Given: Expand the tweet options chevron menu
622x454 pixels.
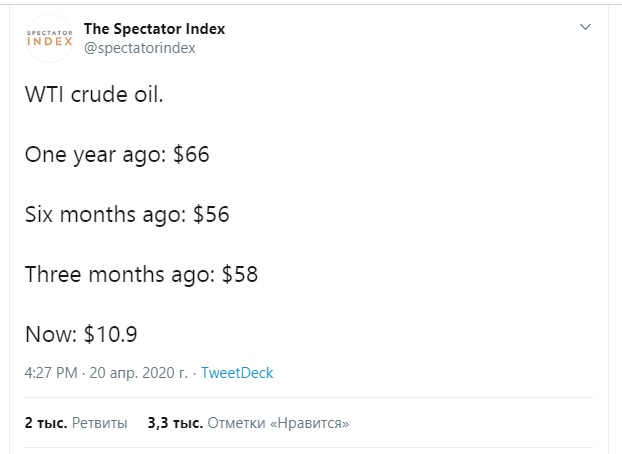Looking at the screenshot, I should click(586, 27).
